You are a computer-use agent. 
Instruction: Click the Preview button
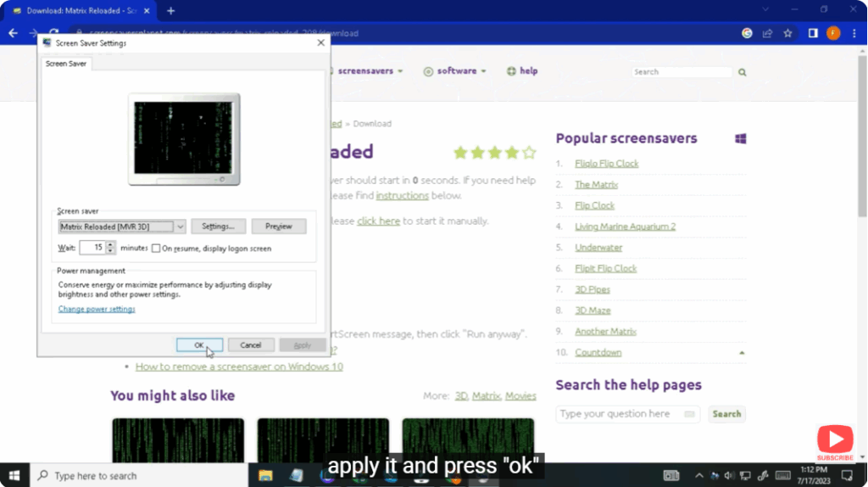pos(278,227)
